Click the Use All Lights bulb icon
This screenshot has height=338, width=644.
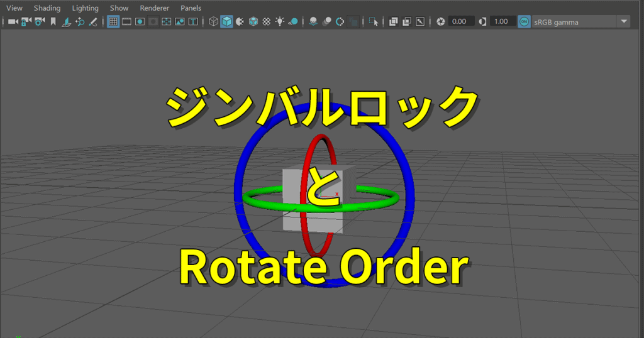(280, 21)
